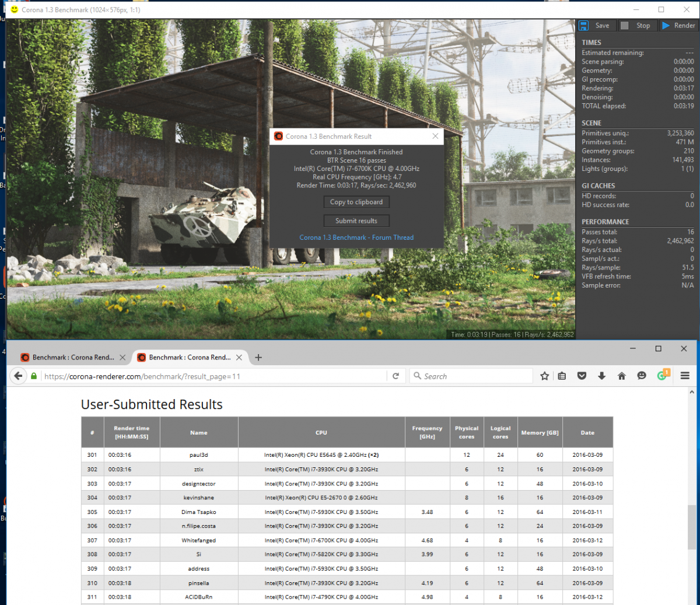Viewport: 700px width, 605px height.
Task: Click the Physical cores column header
Action: coord(467,432)
